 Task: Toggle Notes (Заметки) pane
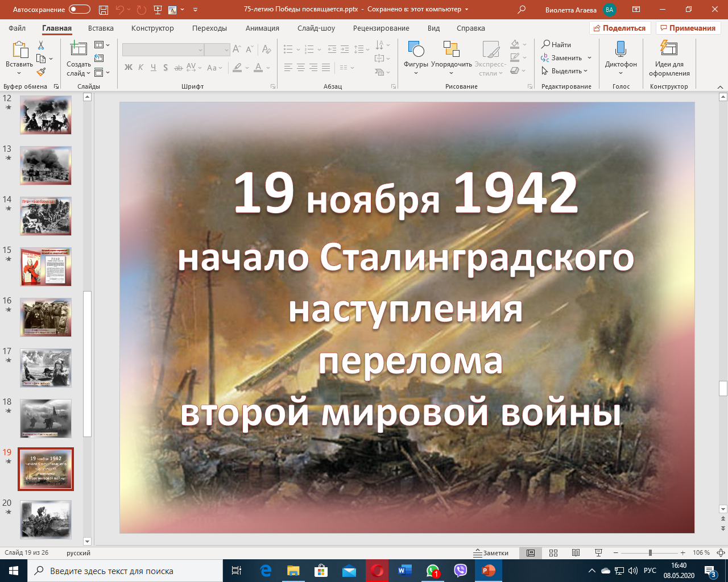[x=491, y=553]
